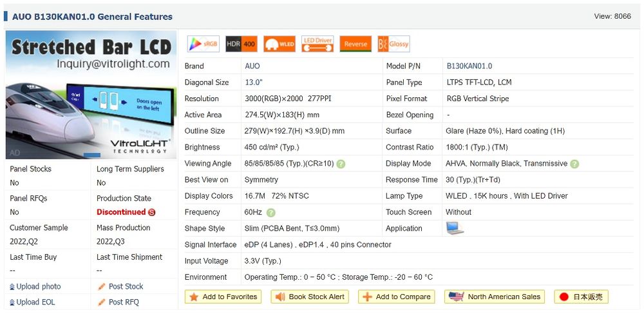Open Viewing Angle help question mark
This screenshot has width=644, height=314.
coord(341,164)
